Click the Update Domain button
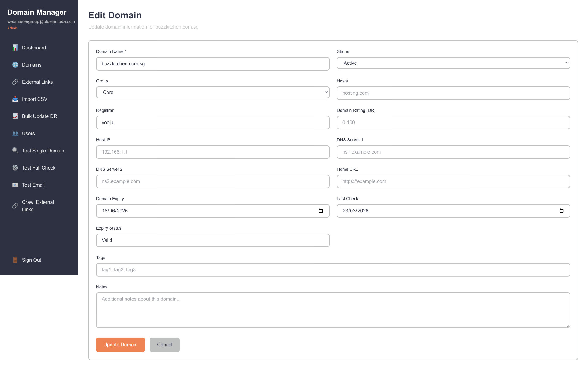This screenshot has width=588, height=370. point(120,345)
